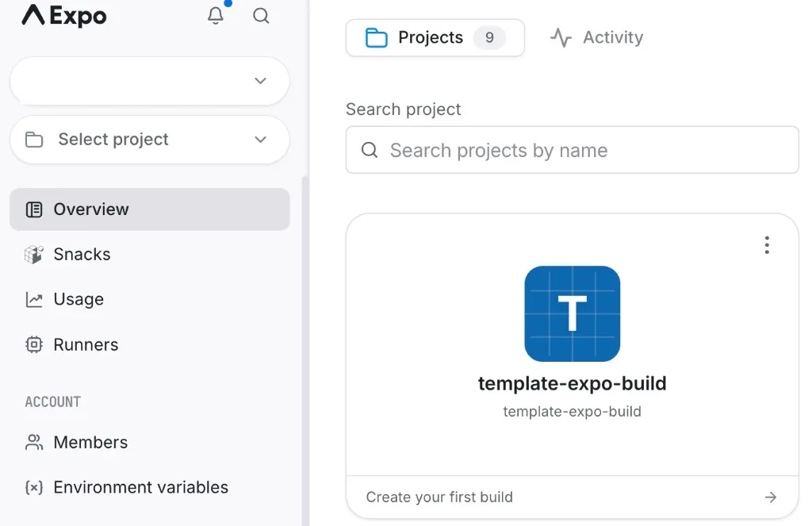Click the Snacks cube icon
Viewport: 812px width, 526px height.
(34, 255)
